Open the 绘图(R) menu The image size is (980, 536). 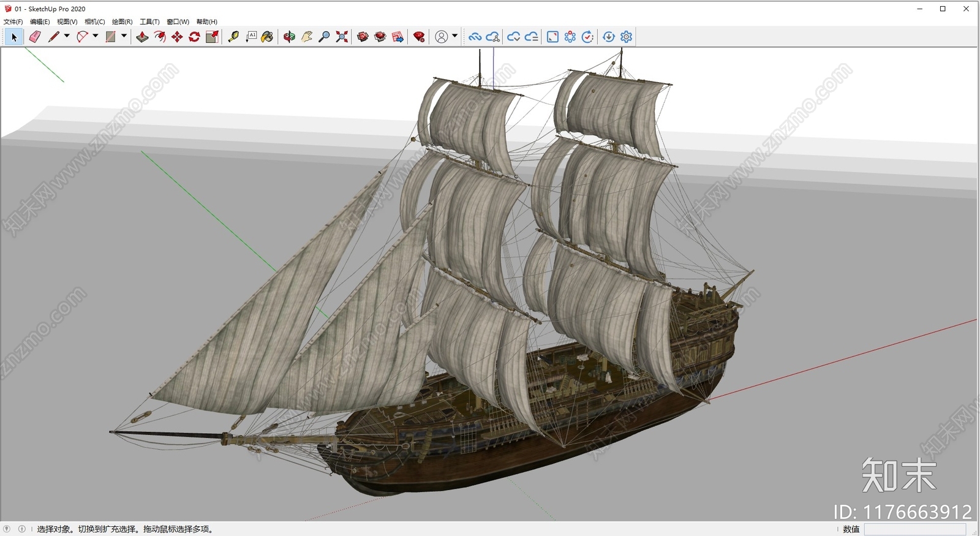pyautogui.click(x=123, y=22)
